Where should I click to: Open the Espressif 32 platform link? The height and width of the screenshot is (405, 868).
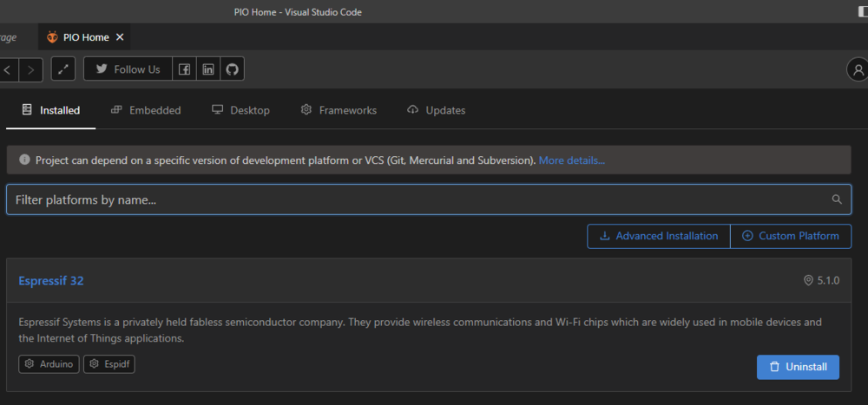(51, 280)
